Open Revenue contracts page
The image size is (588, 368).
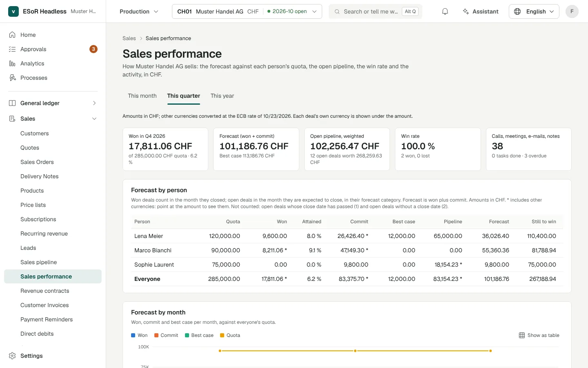pos(53,291)
